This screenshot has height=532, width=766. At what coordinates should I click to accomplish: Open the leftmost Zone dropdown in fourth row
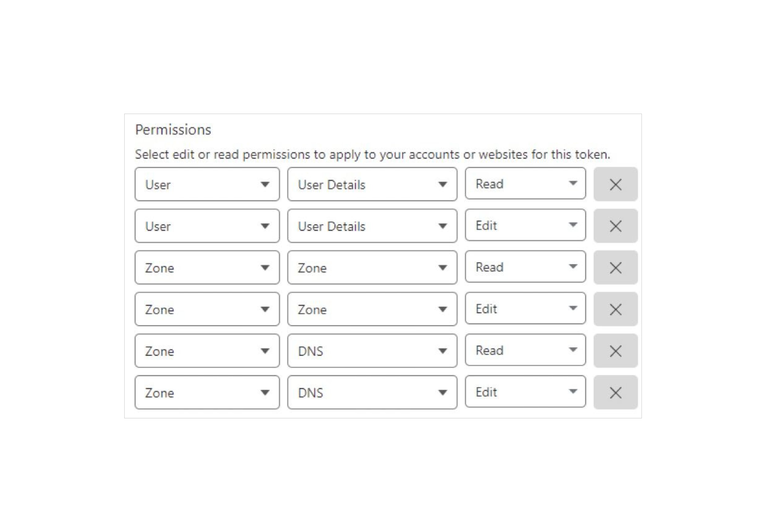(x=207, y=309)
